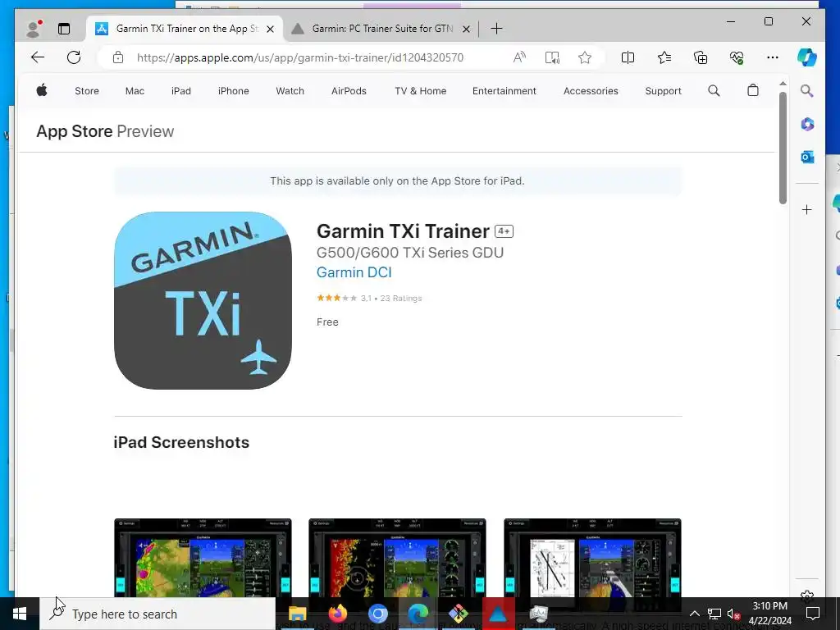Screen dimensions: 840x630
Task: Open the Favorites list icon
Action: [x=664, y=57]
